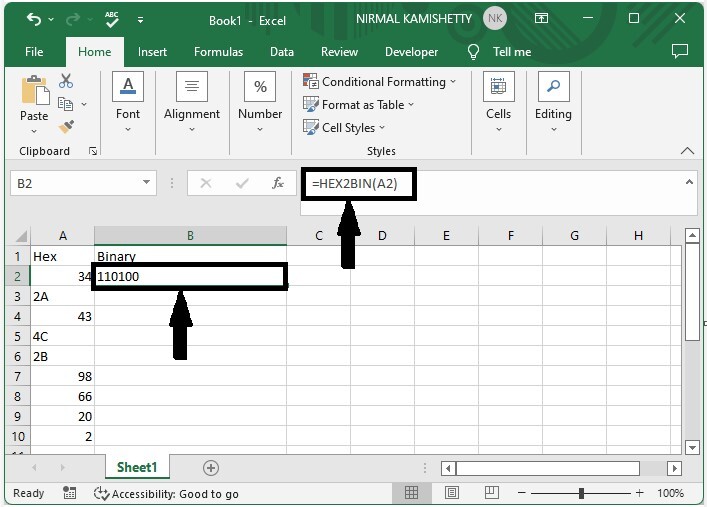
Task: Click horizontal scrollbar right arrow
Action: [674, 468]
